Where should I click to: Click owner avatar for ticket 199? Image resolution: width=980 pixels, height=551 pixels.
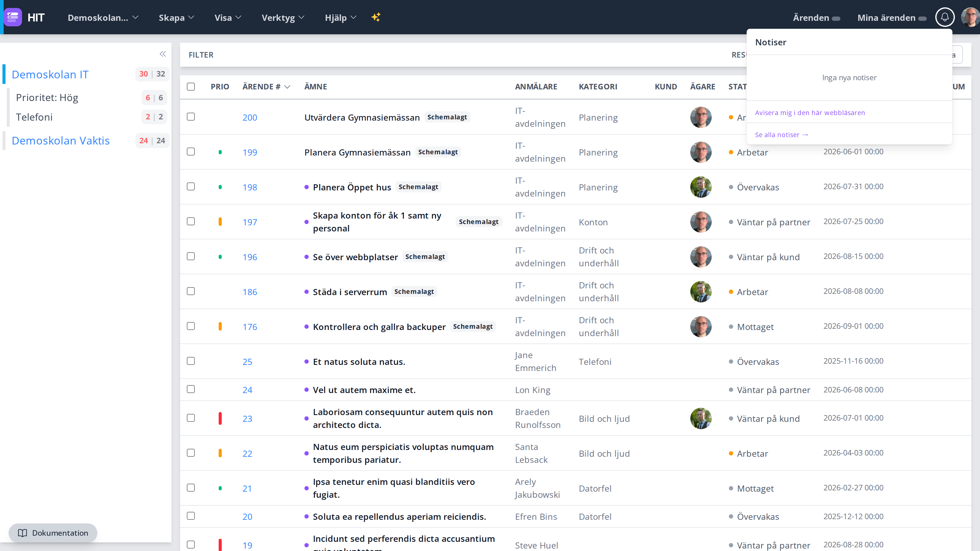click(701, 152)
